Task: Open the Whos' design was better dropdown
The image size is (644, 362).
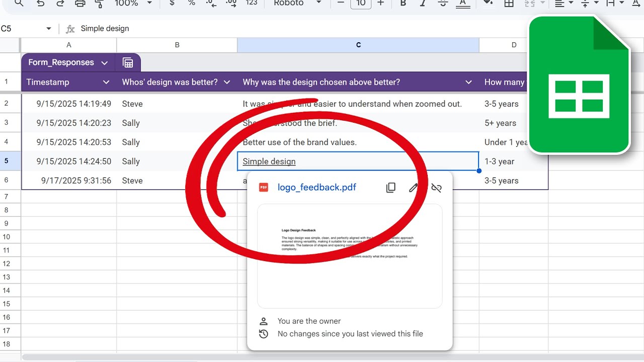Action: pos(227,82)
